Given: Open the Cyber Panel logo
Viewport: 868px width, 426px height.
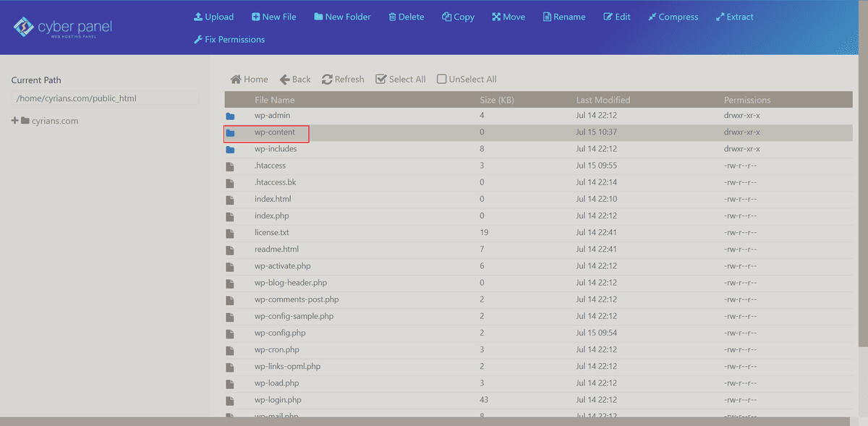Looking at the screenshot, I should pyautogui.click(x=62, y=28).
